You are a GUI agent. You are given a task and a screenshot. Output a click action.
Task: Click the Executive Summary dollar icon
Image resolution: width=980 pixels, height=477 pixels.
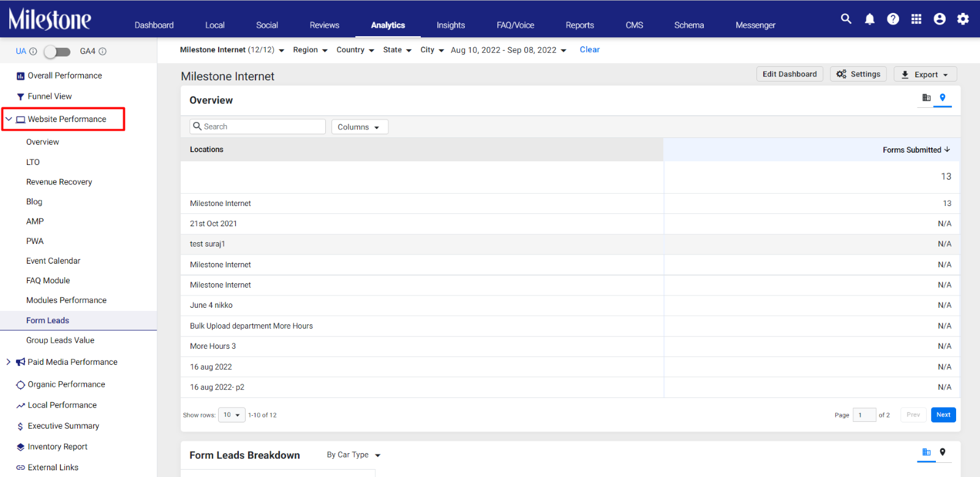pyautogui.click(x=20, y=426)
